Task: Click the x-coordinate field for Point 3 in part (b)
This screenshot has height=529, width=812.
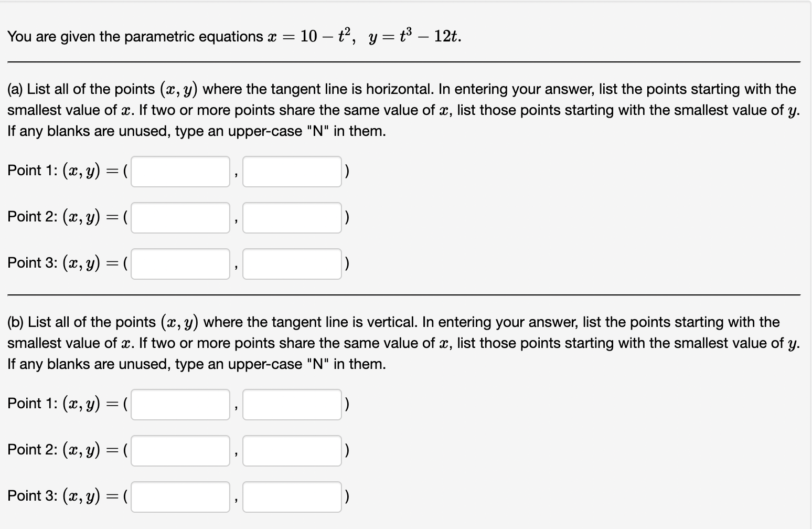Action: pos(180,496)
